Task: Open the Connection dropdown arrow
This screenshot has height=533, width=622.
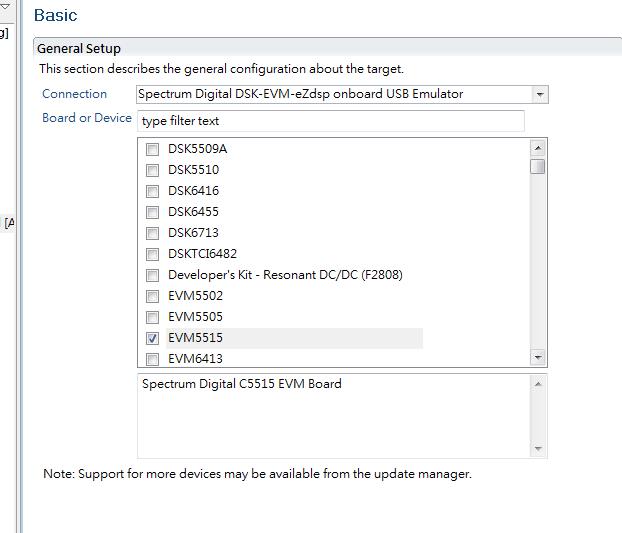Action: [x=539, y=94]
